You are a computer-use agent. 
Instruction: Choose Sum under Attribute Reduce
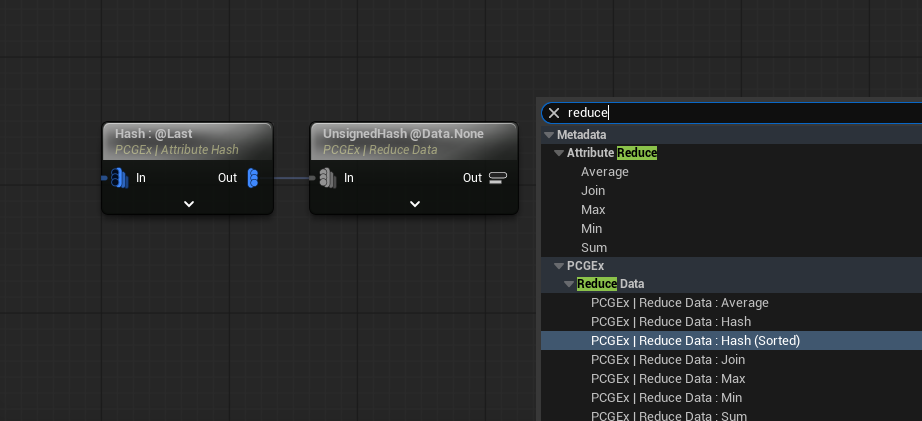(x=594, y=248)
